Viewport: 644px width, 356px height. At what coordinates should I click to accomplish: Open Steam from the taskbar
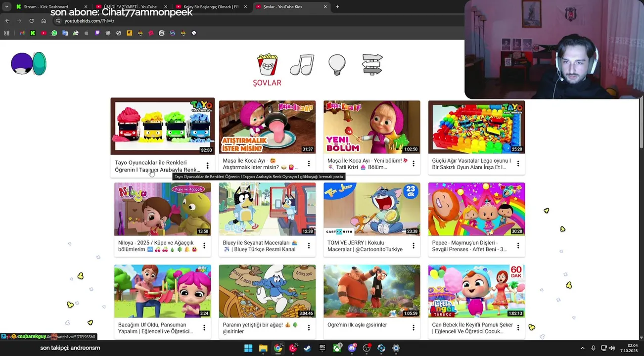click(307, 348)
